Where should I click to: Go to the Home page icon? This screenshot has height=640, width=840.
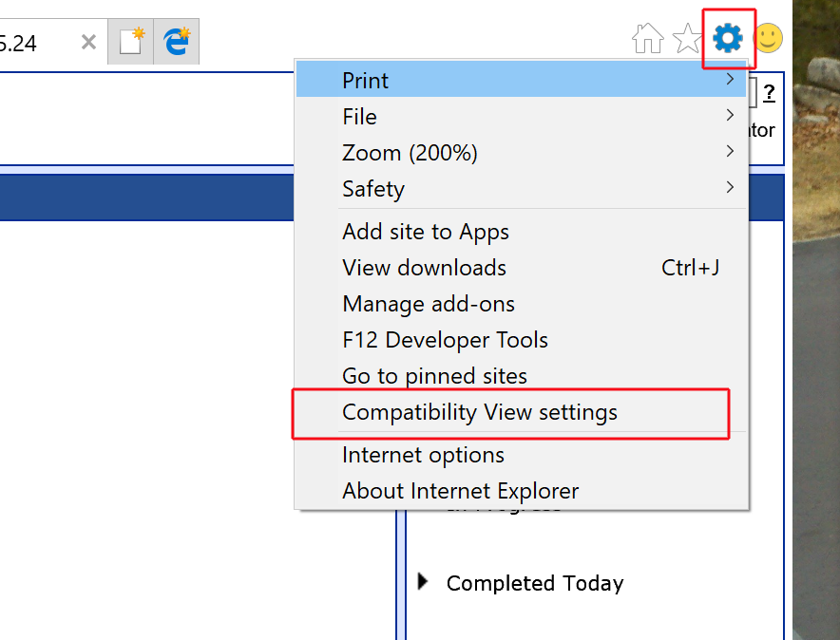(x=647, y=39)
